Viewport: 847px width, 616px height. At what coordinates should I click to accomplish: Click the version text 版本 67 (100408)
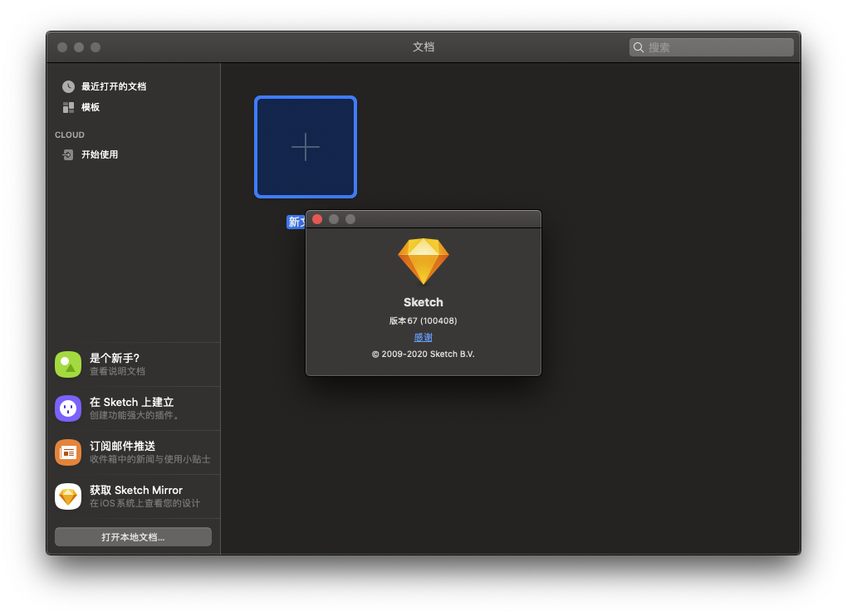click(x=423, y=320)
